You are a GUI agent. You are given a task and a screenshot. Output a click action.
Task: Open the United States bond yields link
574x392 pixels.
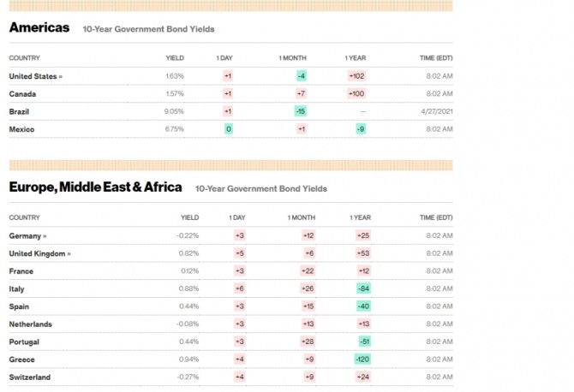pyautogui.click(x=35, y=76)
